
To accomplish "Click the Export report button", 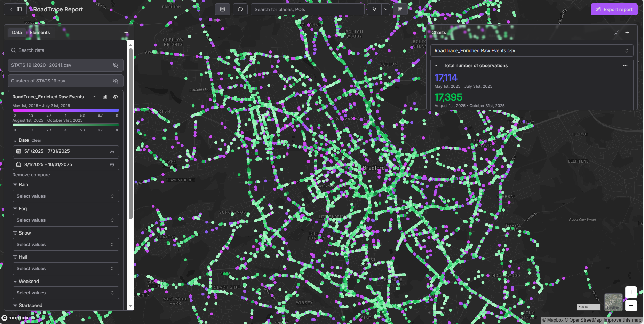I will tap(614, 9).
